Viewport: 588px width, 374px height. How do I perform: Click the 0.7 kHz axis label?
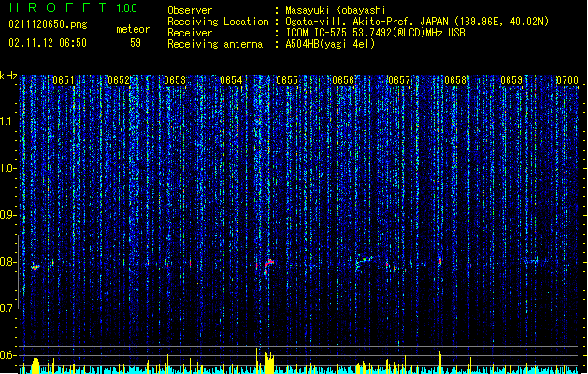[8, 309]
